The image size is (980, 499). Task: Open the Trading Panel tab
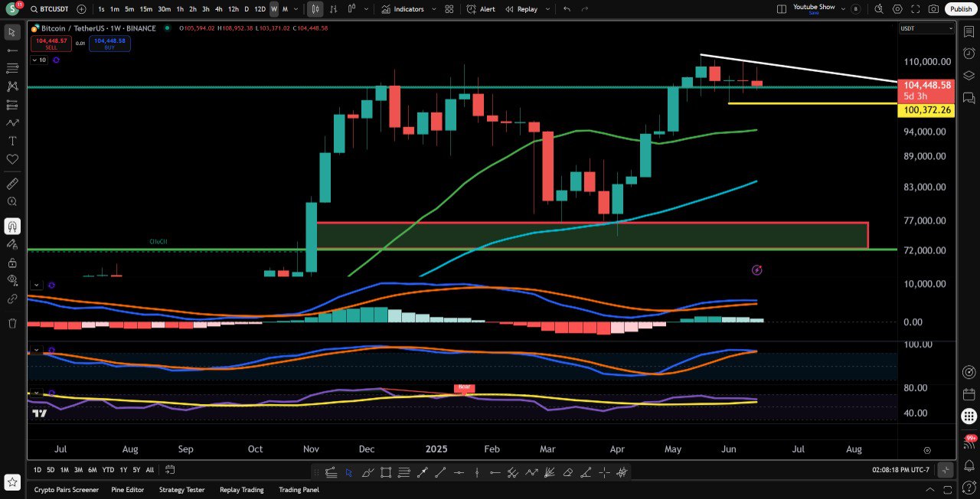coord(299,490)
